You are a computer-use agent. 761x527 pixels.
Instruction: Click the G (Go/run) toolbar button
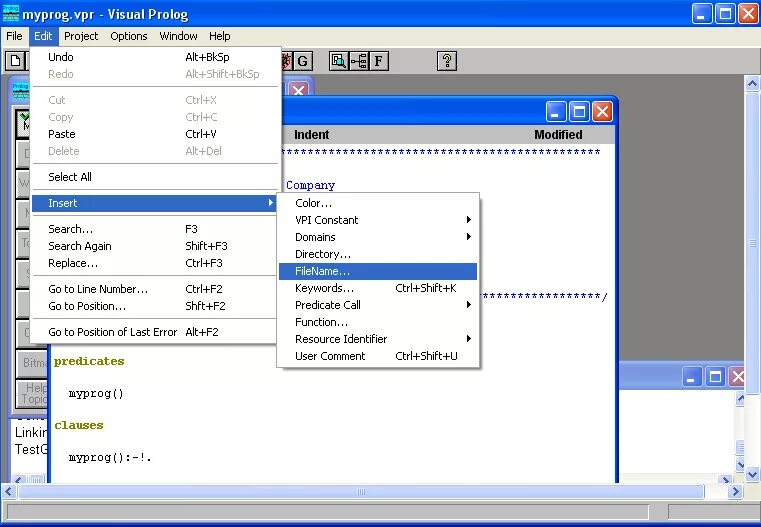(x=302, y=61)
